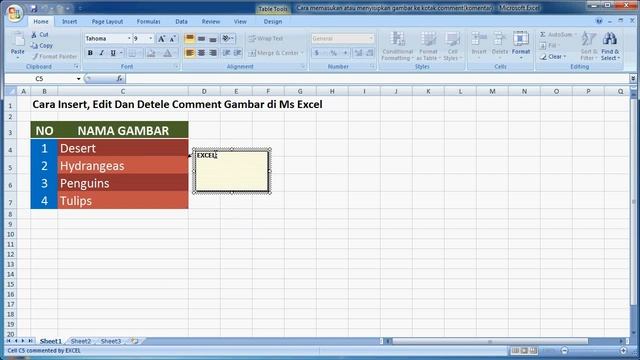Click Format as Table
The image size is (640, 360).
[x=428, y=46]
